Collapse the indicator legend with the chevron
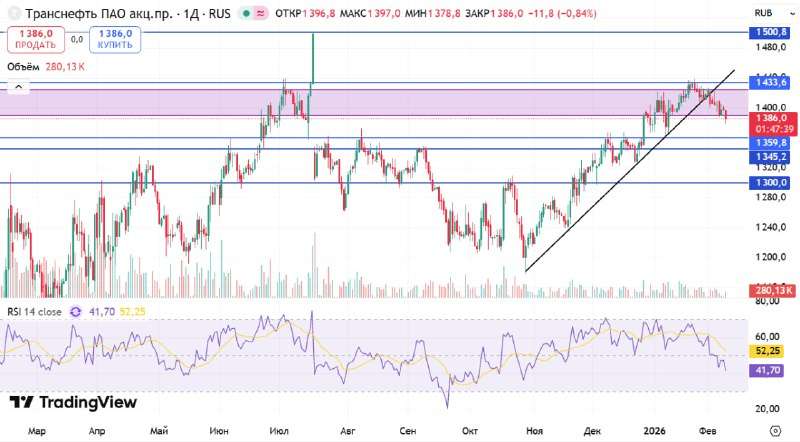This screenshot has height=442, width=800. click(18, 87)
